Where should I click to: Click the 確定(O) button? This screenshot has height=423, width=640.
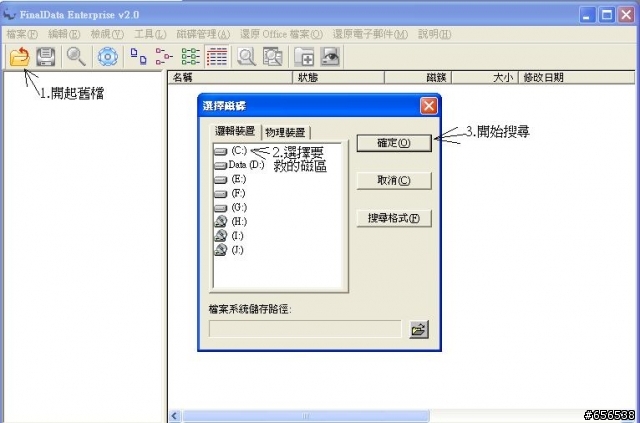394,143
